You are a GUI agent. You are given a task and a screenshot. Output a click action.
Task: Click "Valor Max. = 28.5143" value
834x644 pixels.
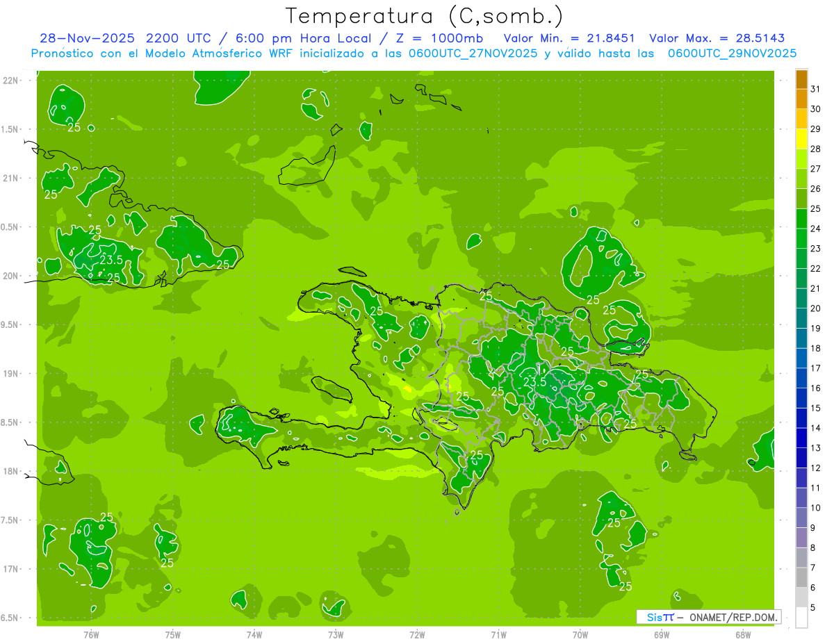click(717, 38)
